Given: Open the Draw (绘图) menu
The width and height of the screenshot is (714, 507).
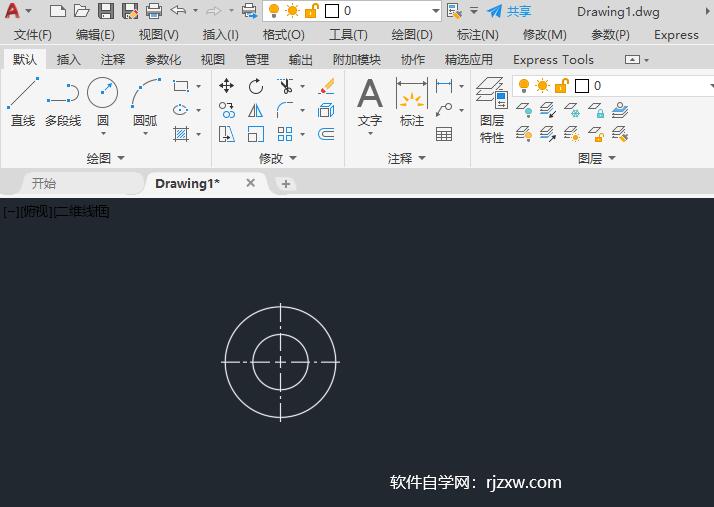Looking at the screenshot, I should click(412, 35).
